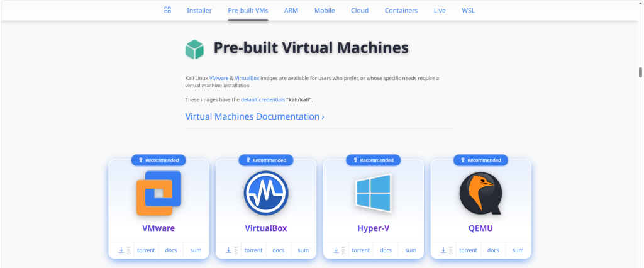Click the green cube Pre-built VMs icon
The height and width of the screenshot is (268, 644).
194,49
